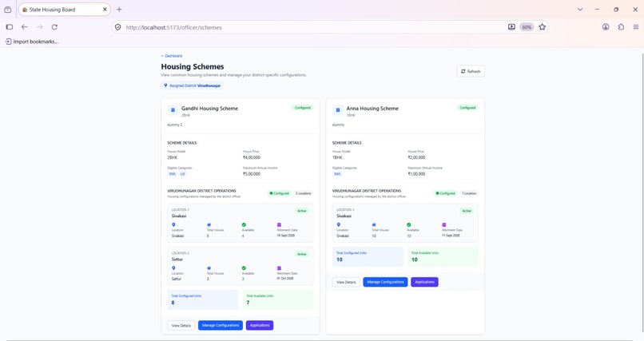Click the Active badge on Sattur location

pyautogui.click(x=302, y=254)
